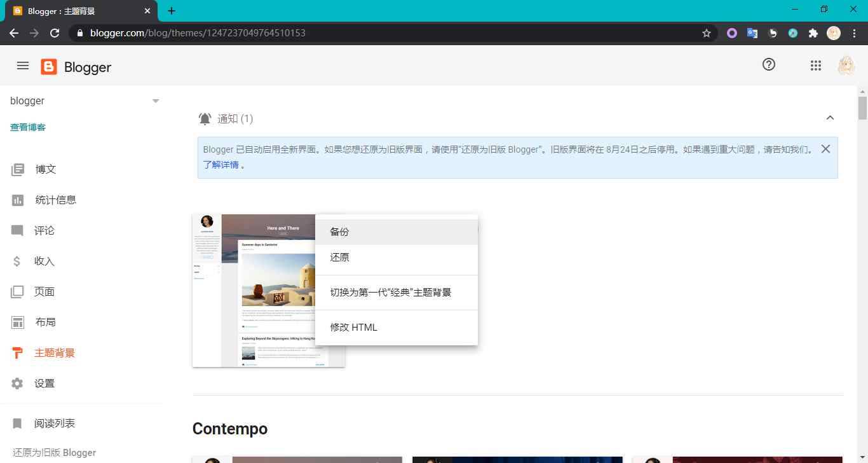The image size is (868, 463).
Task: Click the 评论 comments icon
Action: 17,231
